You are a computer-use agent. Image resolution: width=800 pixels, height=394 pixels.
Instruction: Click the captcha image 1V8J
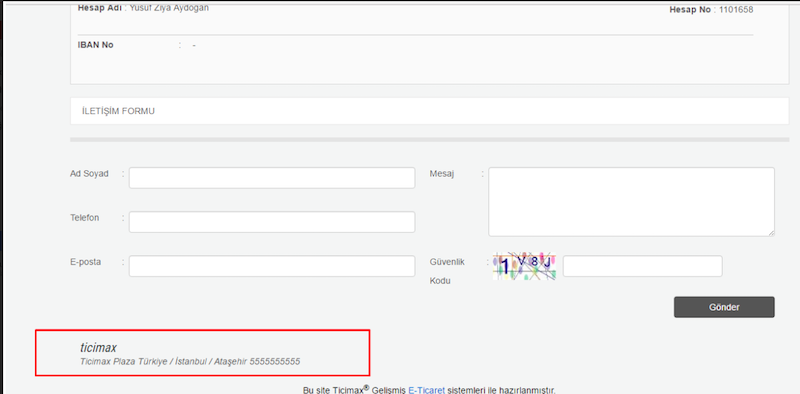[524, 266]
